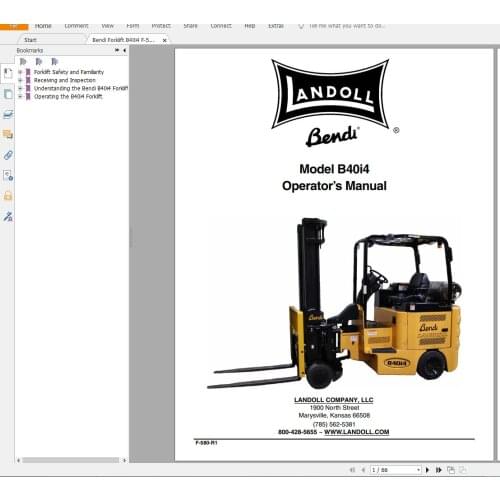Open the Comments sidebar panel icon
Screen dimensions: 500x500
pos(8,135)
